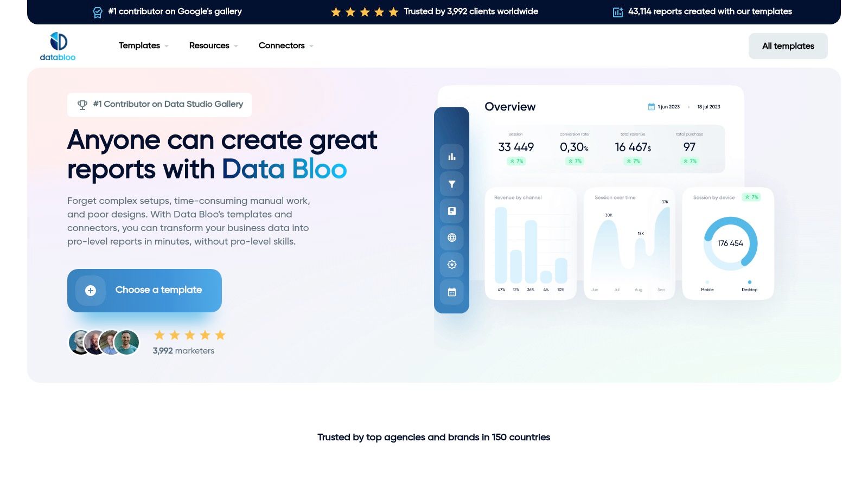Click 'Trusted by top agencies and brands' text
Viewport: 868px width, 488px height.
click(434, 437)
